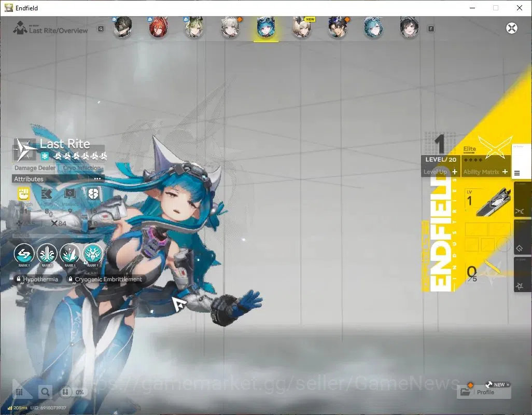The image size is (532, 415).
Task: Click the Last Rite operator name
Action: [65, 144]
